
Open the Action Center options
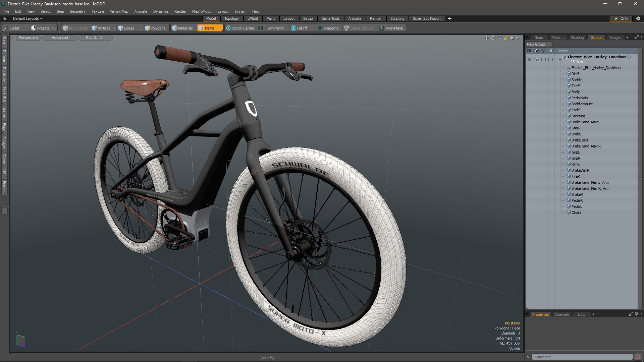[x=240, y=28]
